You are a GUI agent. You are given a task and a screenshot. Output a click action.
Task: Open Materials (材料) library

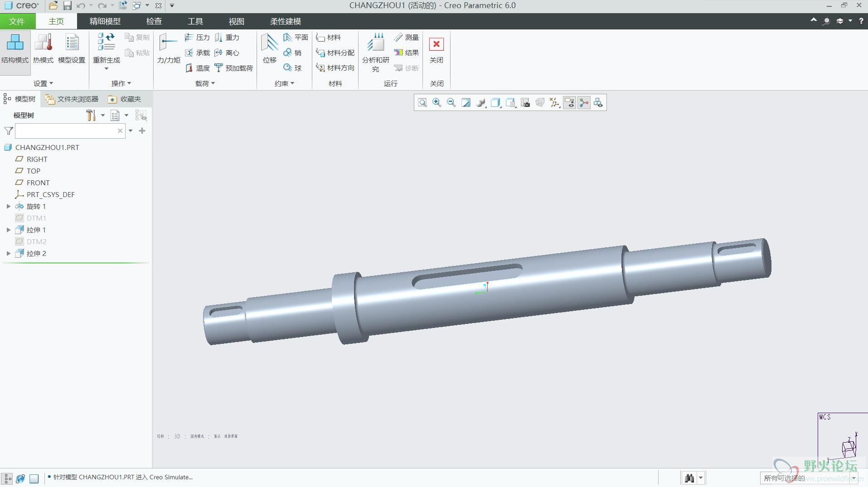point(328,37)
